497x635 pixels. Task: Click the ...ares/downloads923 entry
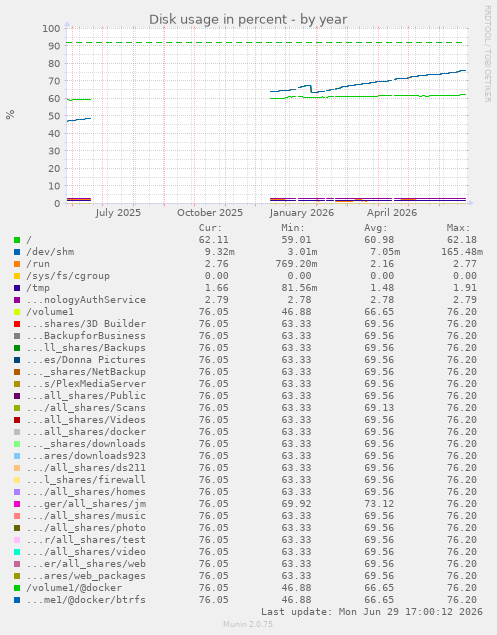coord(86,456)
